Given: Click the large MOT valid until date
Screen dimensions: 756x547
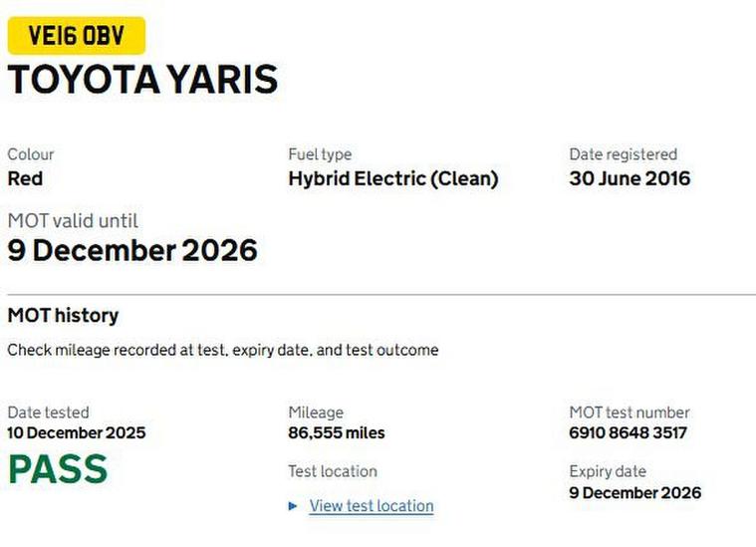Looking at the screenshot, I should 132,250.
